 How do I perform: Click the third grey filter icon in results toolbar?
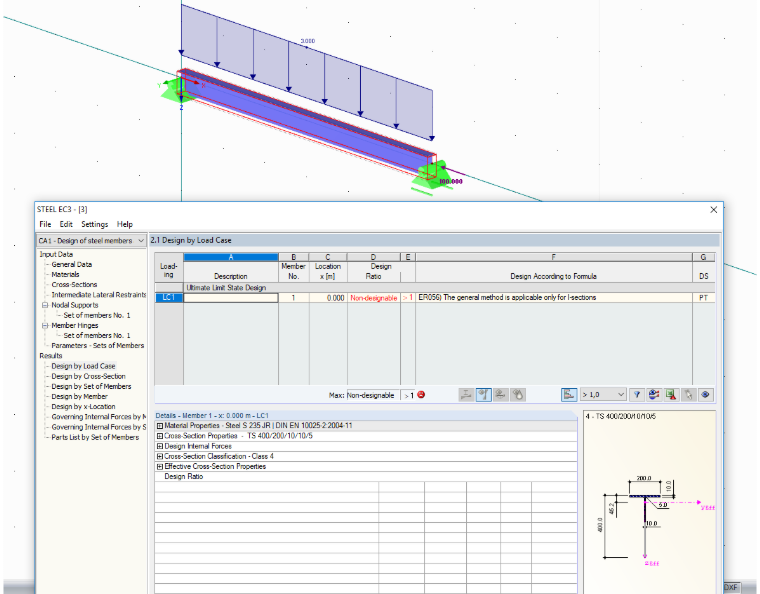(500, 395)
